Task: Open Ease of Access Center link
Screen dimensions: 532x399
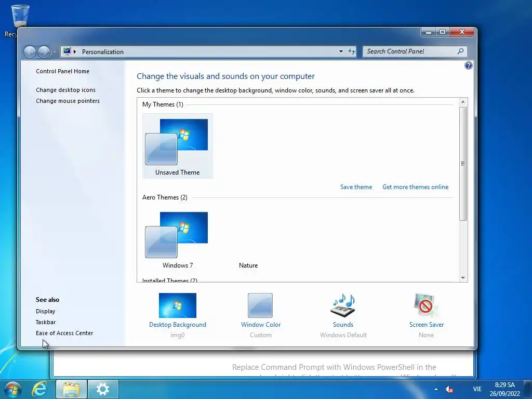Action: point(64,333)
